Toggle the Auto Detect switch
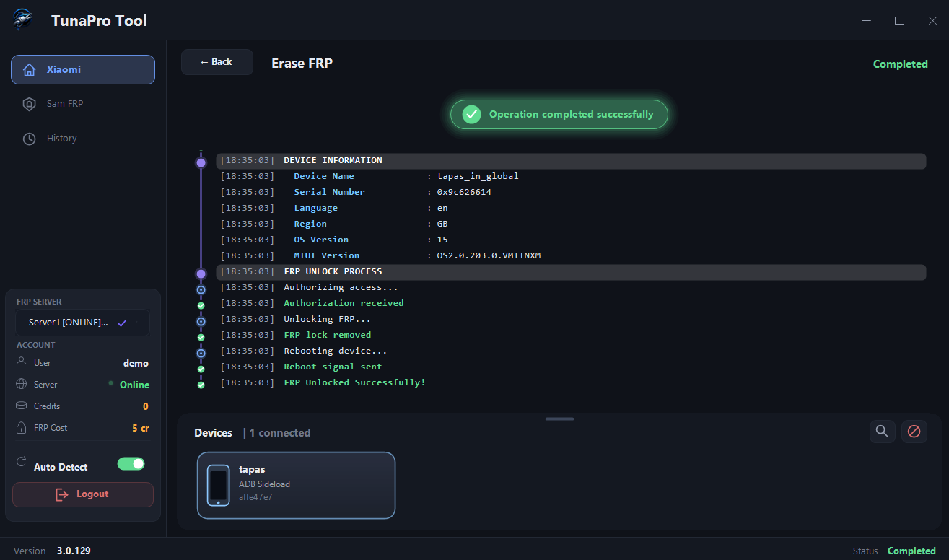 click(x=131, y=464)
